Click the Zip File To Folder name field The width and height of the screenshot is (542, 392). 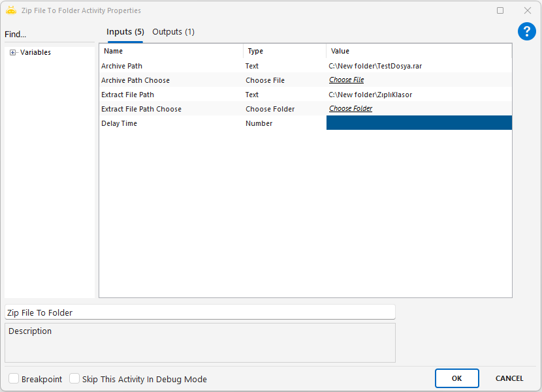[200, 312]
